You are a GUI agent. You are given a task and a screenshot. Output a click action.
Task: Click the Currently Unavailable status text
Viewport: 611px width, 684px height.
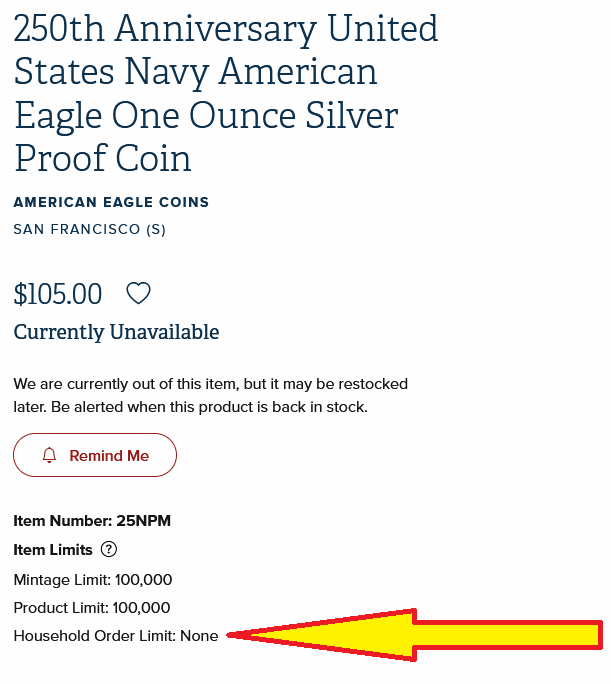[x=116, y=332]
